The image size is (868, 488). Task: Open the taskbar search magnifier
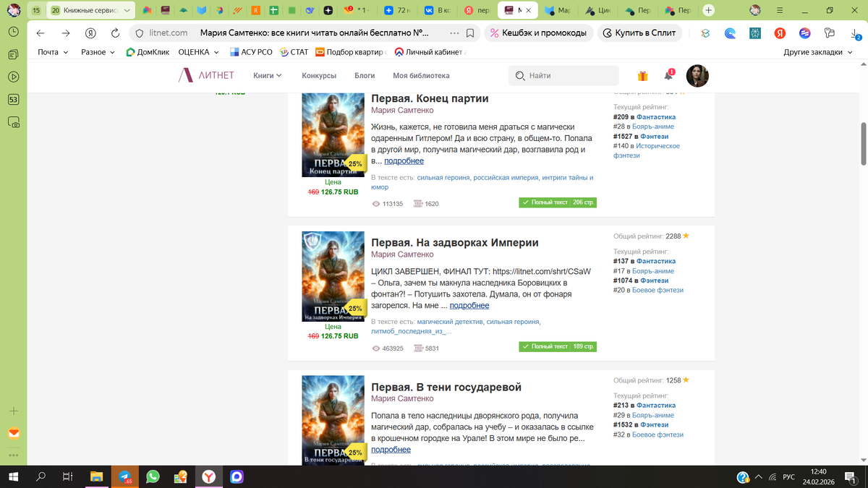click(41, 476)
